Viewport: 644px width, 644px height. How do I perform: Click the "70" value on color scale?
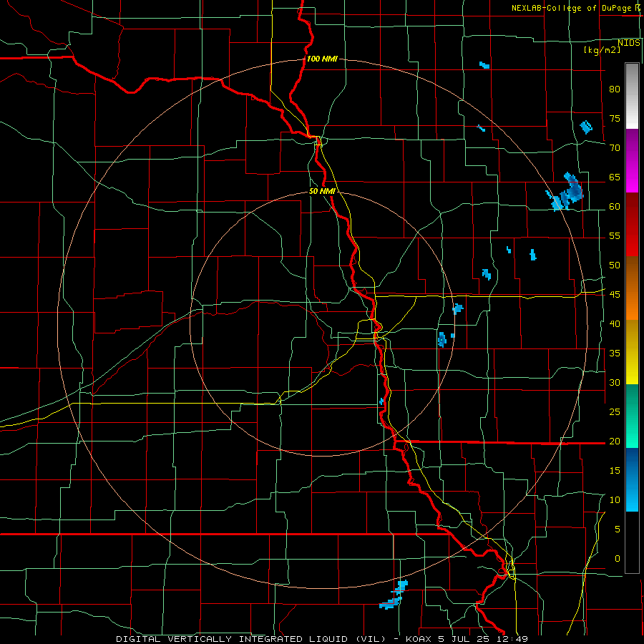click(615, 148)
